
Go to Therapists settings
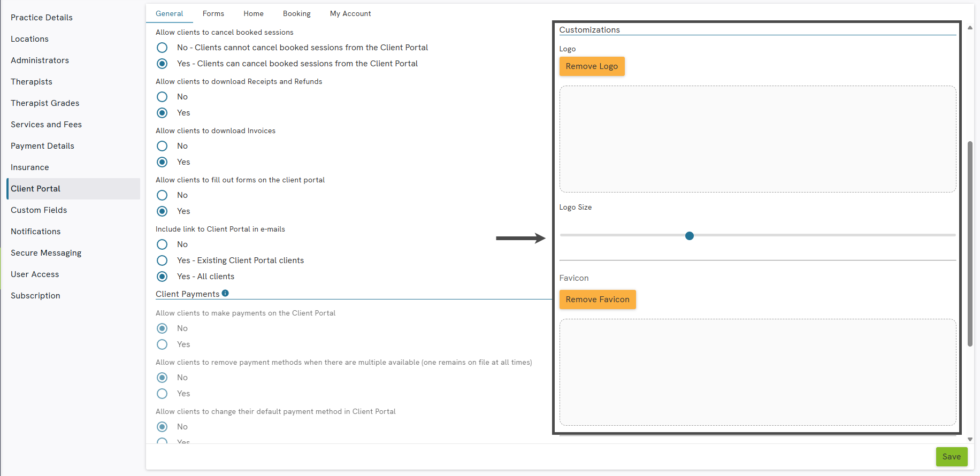click(x=73, y=82)
